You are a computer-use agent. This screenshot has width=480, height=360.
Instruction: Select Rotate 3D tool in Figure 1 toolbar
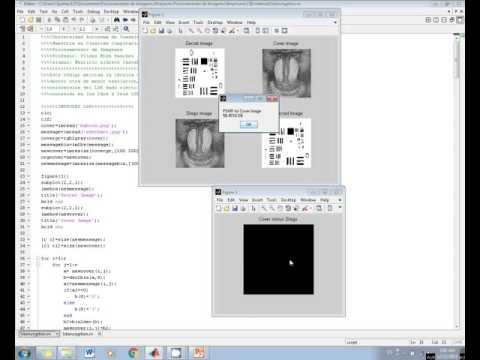(x=215, y=31)
